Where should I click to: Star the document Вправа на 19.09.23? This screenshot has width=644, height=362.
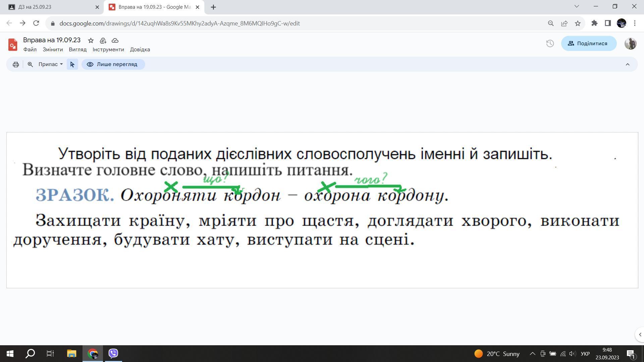[x=91, y=41]
